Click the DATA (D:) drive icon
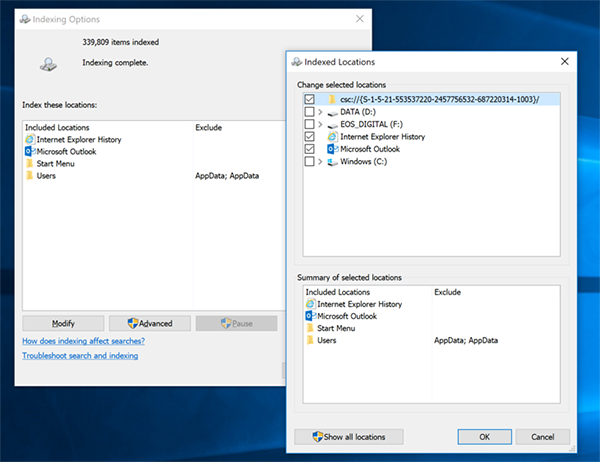 333,113
